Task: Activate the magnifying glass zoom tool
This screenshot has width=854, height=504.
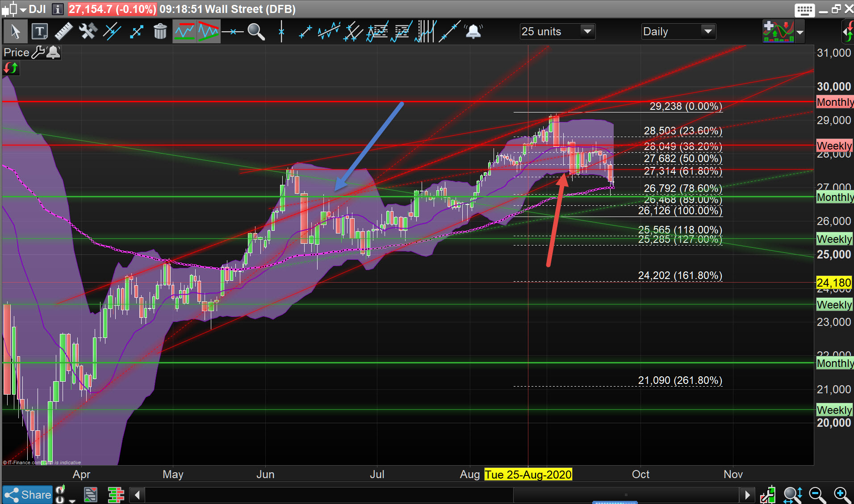Action: click(x=256, y=32)
